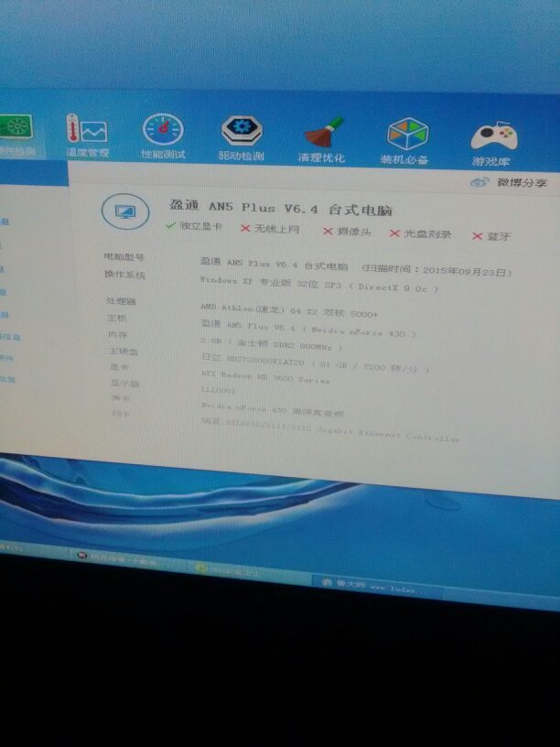Open the 硬件检测 hardware detection tab icon

(13, 130)
